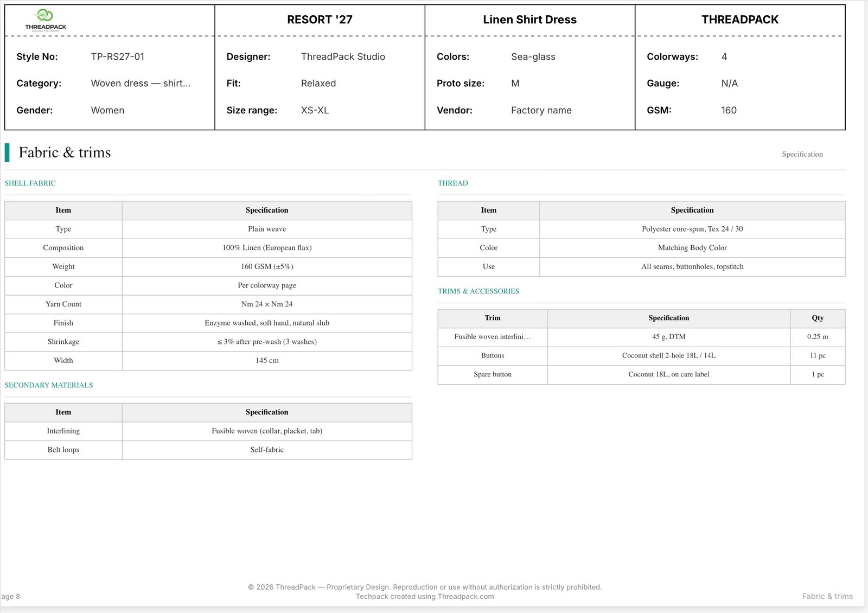
Task: Select the category value Woven dress — shirt...
Action: point(141,84)
